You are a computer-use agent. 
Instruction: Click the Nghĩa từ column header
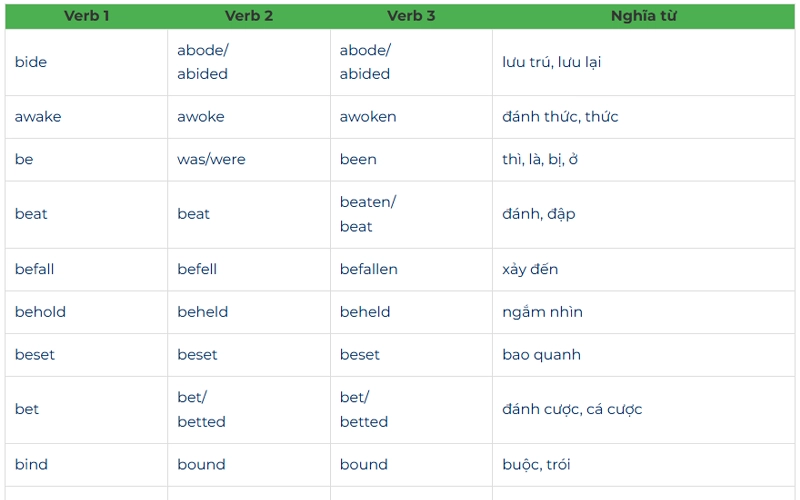pyautogui.click(x=643, y=16)
